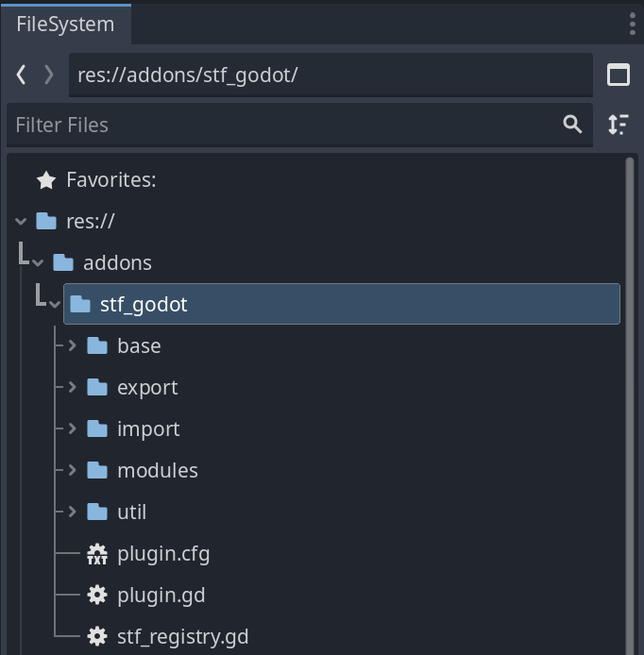Click the Favorites star icon
The image size is (644, 655).
(x=45, y=180)
